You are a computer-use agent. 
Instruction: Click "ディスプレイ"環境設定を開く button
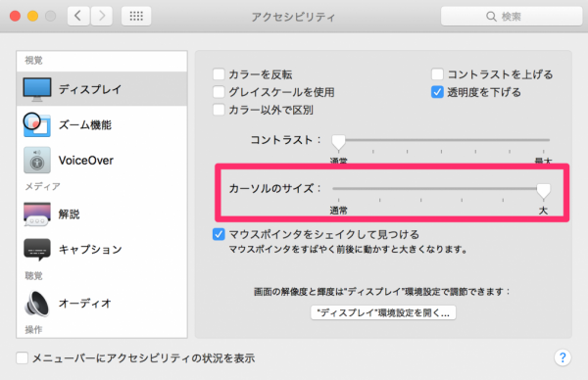[383, 312]
